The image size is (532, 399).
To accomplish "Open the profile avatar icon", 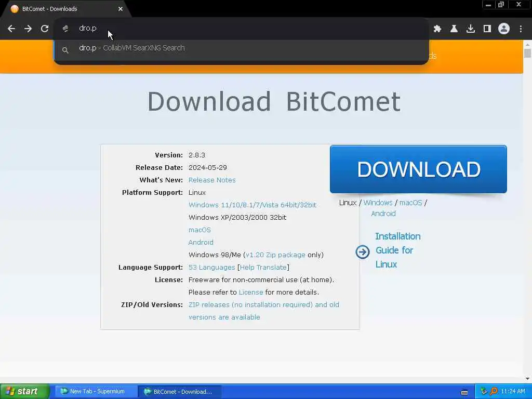I will (x=504, y=29).
